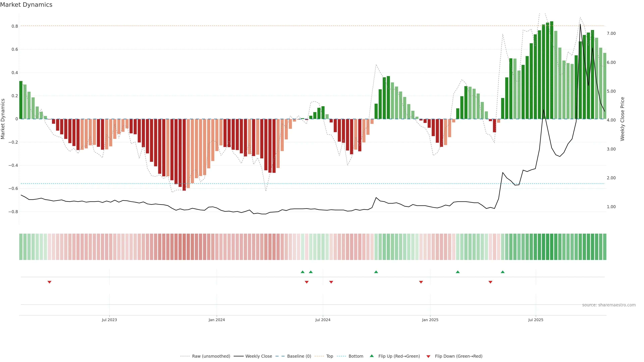
Task: Click the Market Dynamics chart title
Action: [26, 5]
